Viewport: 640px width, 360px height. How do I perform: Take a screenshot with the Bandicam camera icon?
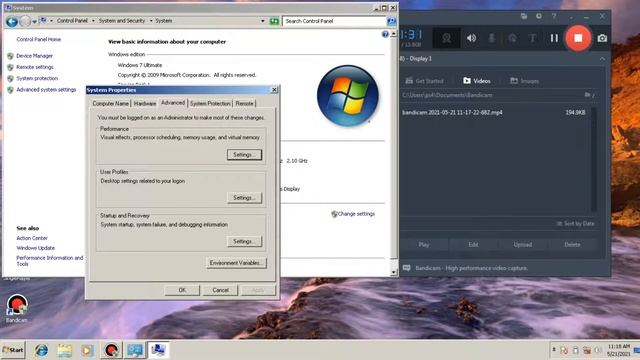602,38
